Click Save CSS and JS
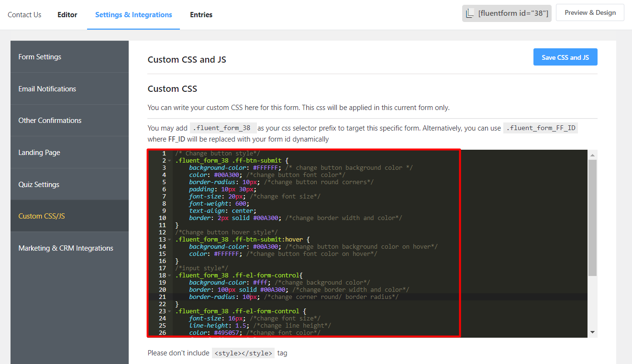The height and width of the screenshot is (364, 632). click(565, 57)
